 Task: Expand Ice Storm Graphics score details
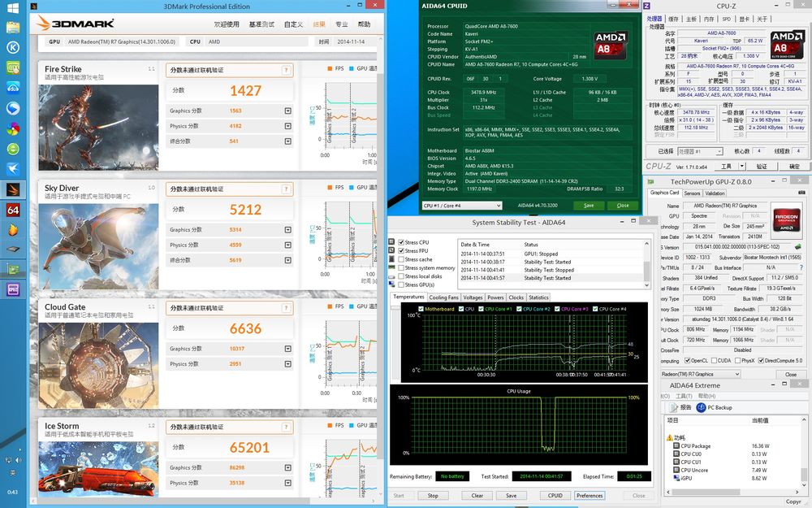pos(288,467)
